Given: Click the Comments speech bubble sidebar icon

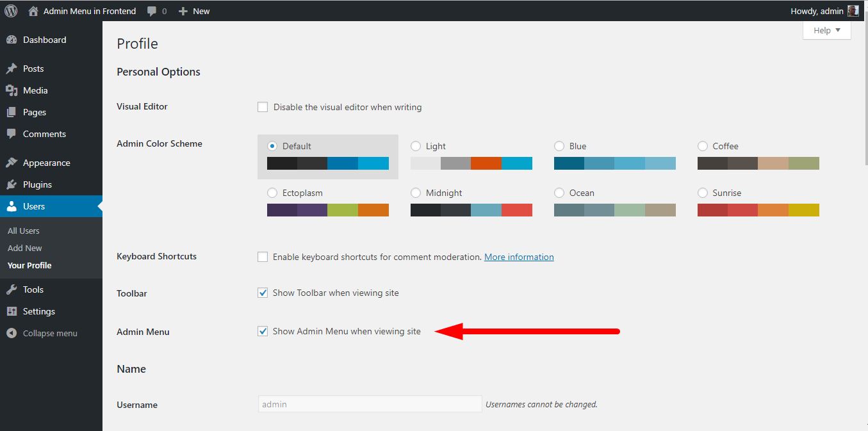Looking at the screenshot, I should 12,134.
